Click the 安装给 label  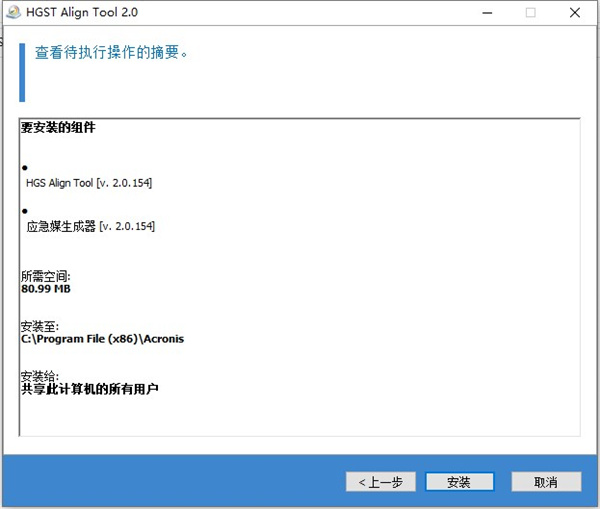tap(40, 376)
